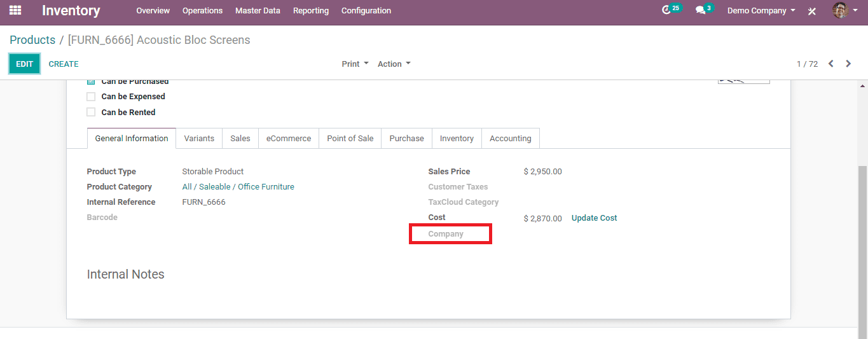This screenshot has width=868, height=339.
Task: Click the TaxCloud Category label
Action: tap(463, 202)
